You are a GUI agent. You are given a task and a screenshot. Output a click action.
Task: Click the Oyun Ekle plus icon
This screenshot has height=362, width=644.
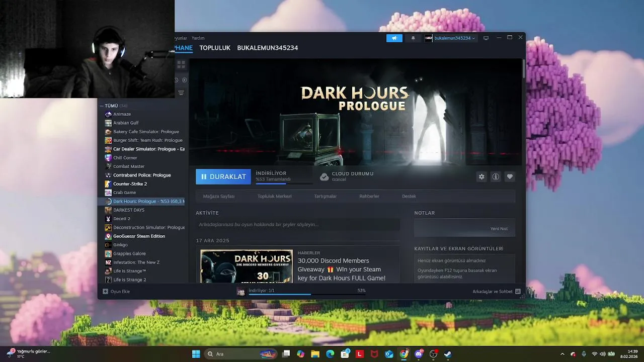click(x=105, y=291)
